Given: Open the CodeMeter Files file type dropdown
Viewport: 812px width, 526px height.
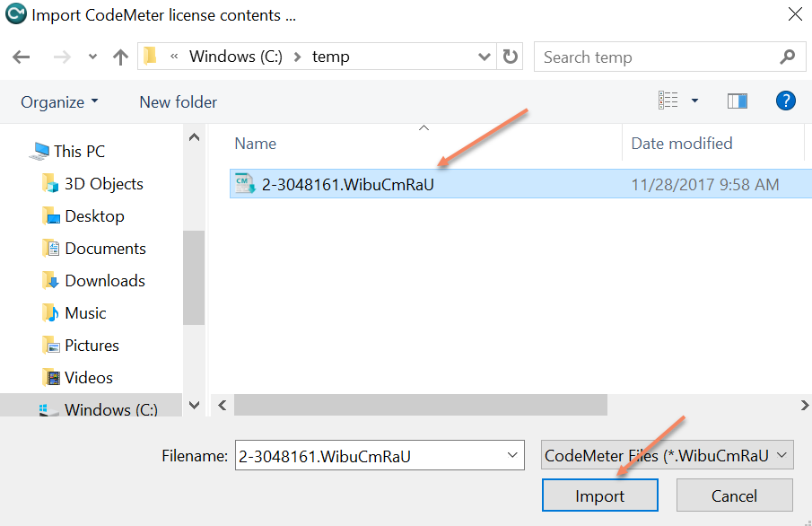Looking at the screenshot, I should pyautogui.click(x=780, y=455).
